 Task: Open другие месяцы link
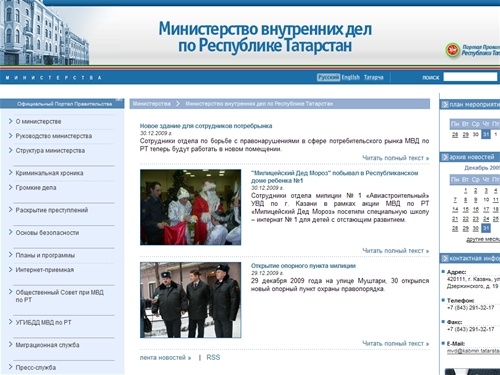click(x=483, y=239)
